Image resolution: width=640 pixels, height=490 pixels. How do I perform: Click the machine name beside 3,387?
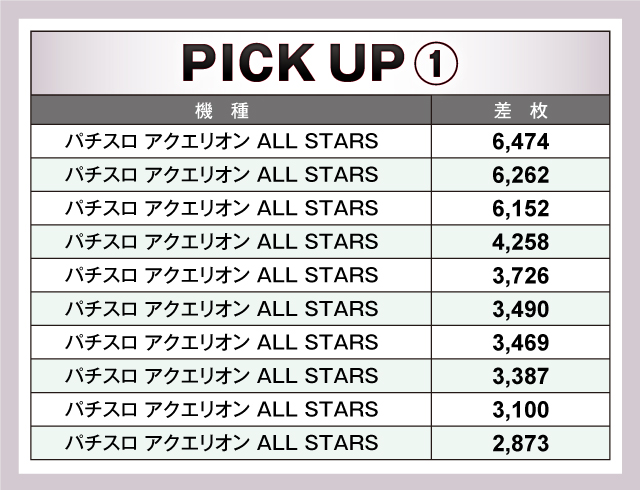pos(221,376)
